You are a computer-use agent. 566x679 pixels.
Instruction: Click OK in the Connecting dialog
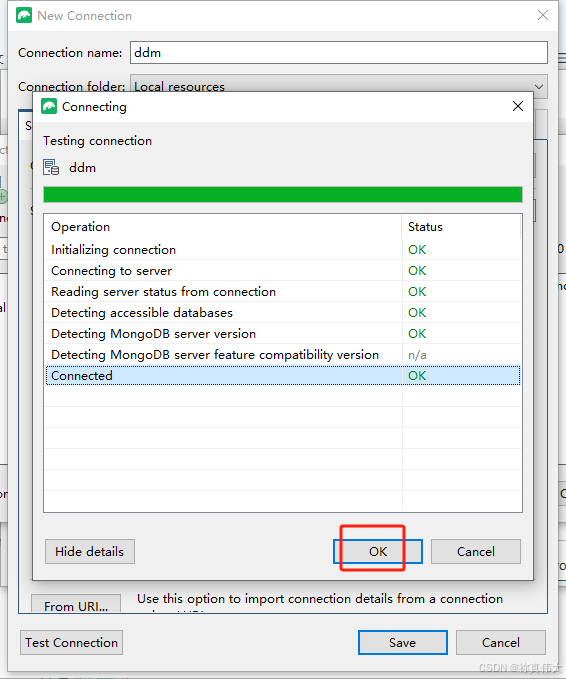(378, 551)
